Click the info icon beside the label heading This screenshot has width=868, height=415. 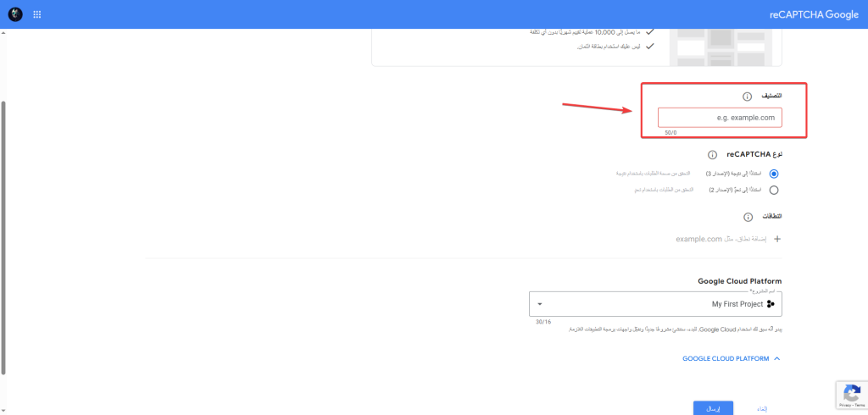[747, 97]
